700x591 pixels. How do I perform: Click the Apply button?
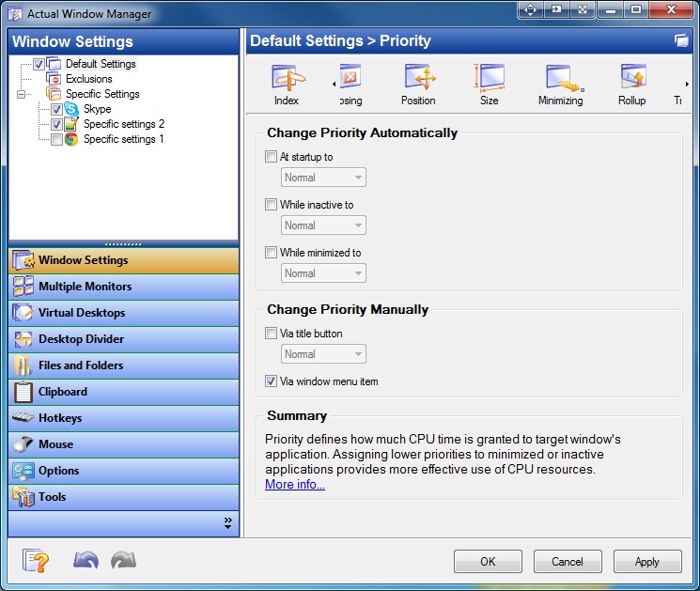(x=647, y=562)
